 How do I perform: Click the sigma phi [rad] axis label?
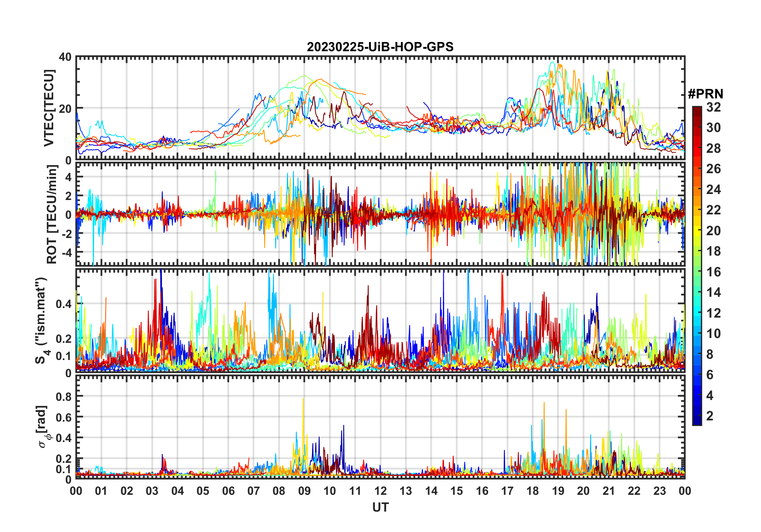point(43,426)
